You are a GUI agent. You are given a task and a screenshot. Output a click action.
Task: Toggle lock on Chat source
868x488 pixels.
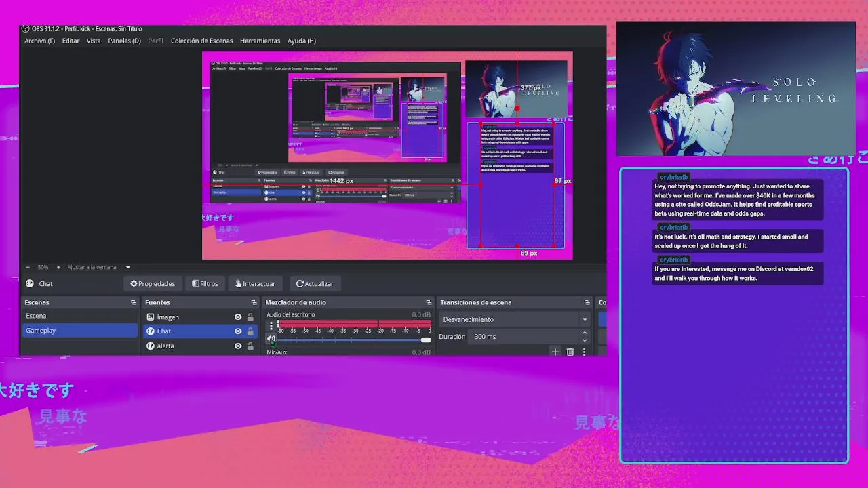pos(250,331)
